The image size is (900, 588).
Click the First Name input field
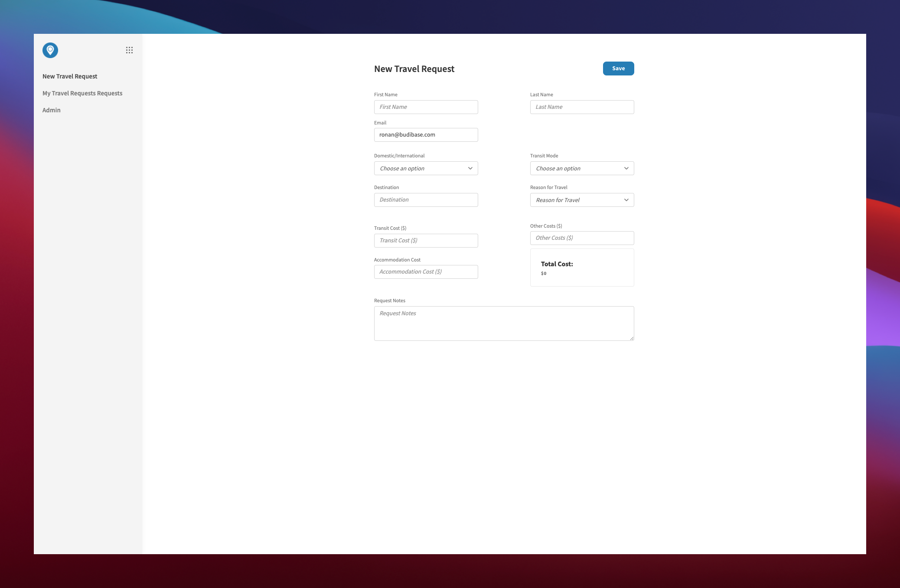tap(426, 107)
